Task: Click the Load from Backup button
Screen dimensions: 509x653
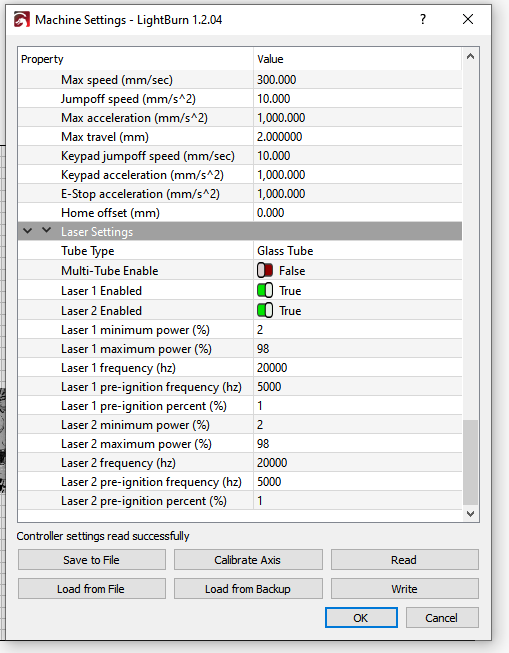Action: click(248, 588)
